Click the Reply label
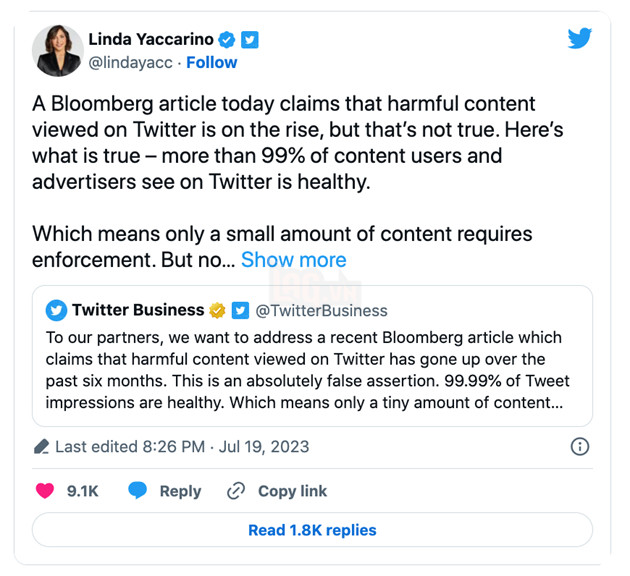630x576 pixels. [x=180, y=491]
